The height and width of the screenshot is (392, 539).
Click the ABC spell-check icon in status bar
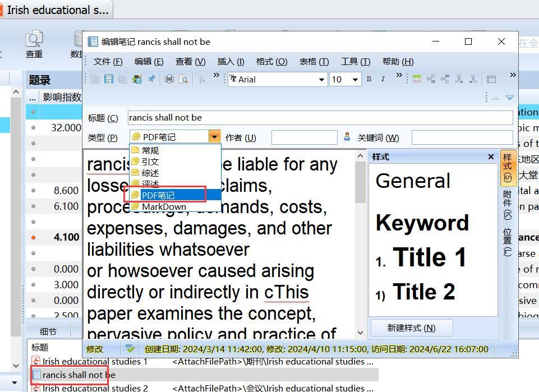pos(130,349)
